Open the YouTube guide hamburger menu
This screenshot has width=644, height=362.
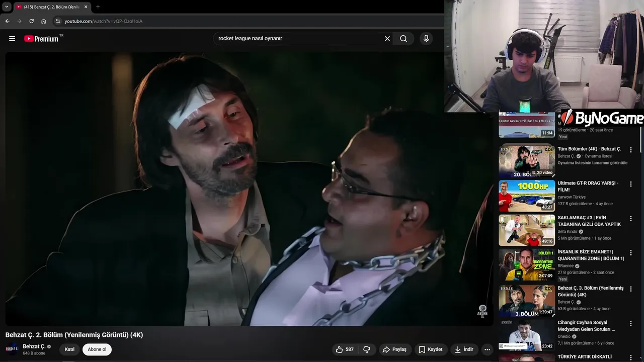pyautogui.click(x=12, y=39)
